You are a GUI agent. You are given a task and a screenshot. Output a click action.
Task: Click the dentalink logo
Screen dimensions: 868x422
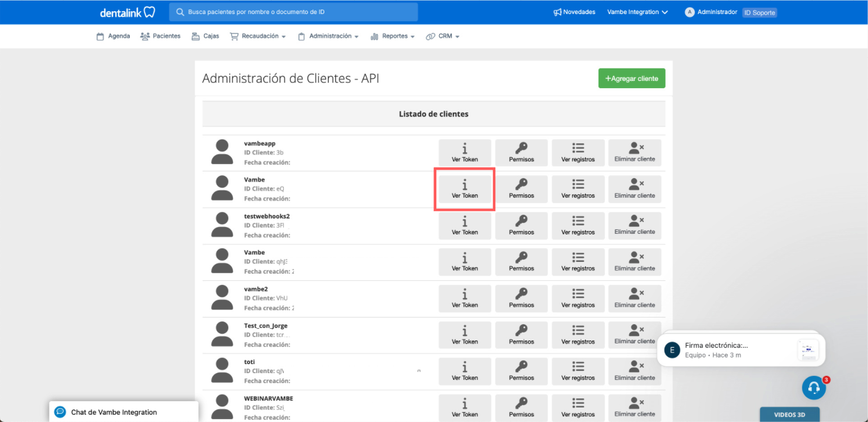127,12
